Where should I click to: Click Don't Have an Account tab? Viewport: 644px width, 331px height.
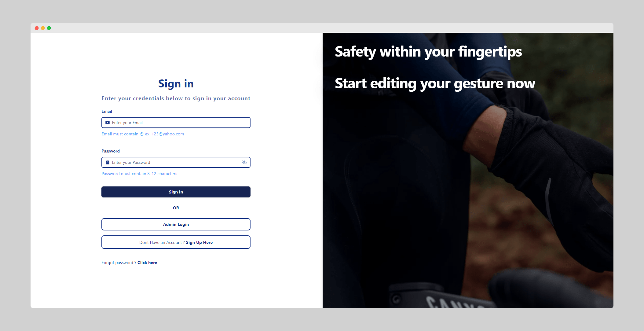click(x=176, y=242)
